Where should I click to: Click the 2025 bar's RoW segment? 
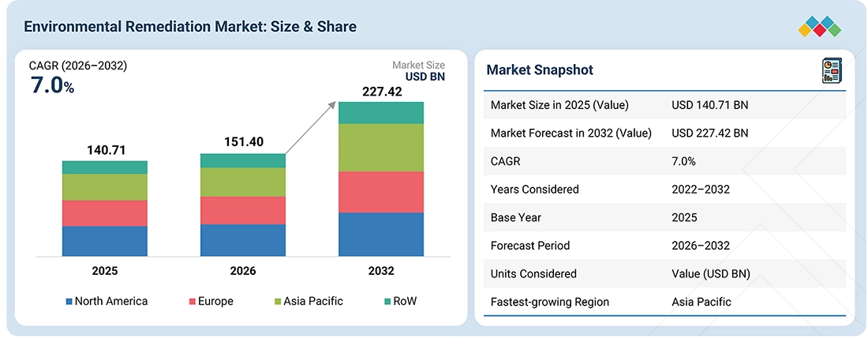click(105, 168)
